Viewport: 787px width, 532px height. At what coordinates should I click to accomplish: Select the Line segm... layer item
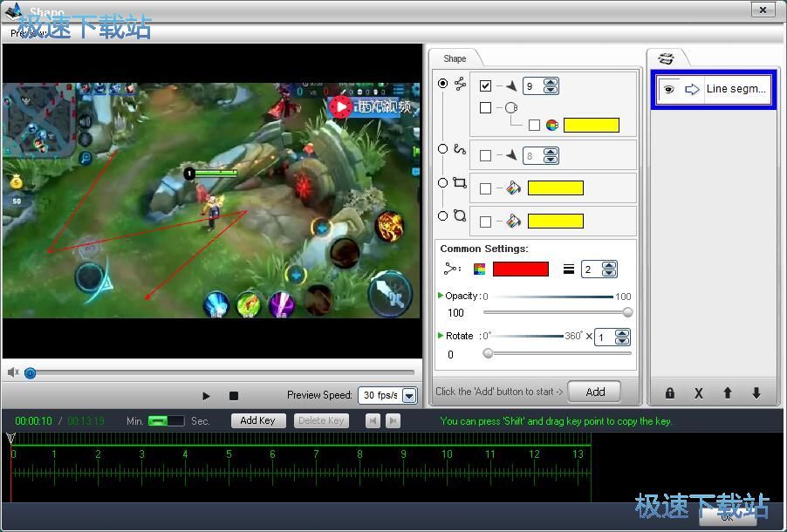[714, 89]
